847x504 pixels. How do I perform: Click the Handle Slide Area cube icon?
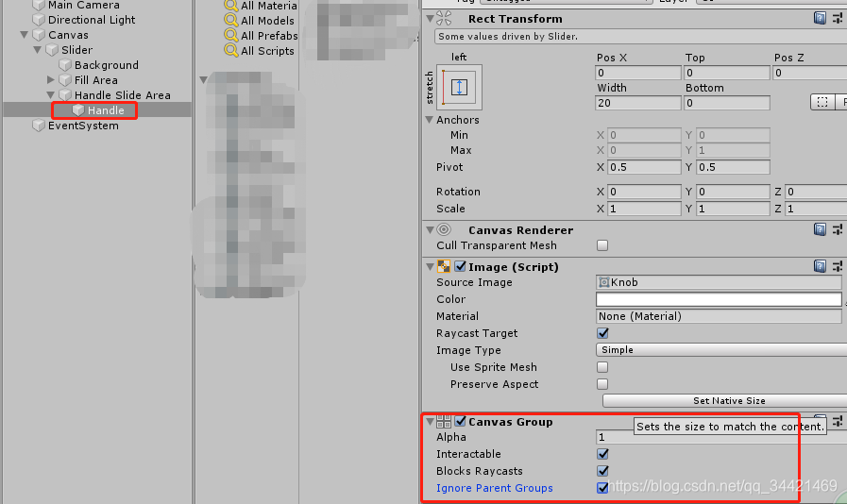(65, 95)
